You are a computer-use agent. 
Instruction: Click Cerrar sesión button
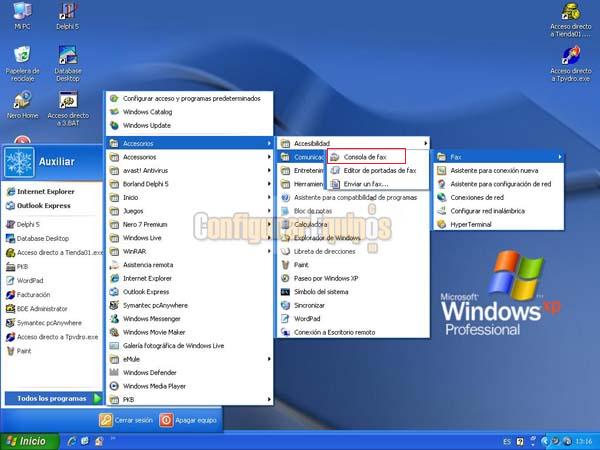(126, 420)
